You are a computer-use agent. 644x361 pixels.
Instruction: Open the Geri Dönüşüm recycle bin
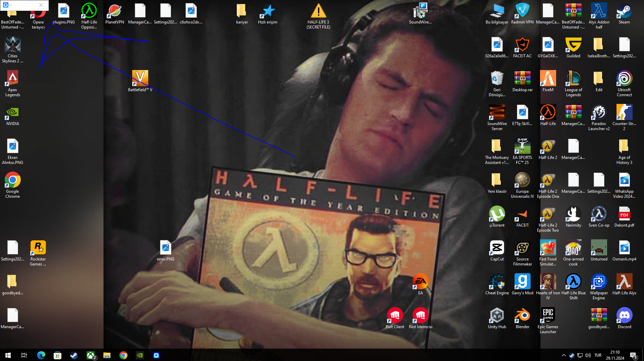coord(497,84)
